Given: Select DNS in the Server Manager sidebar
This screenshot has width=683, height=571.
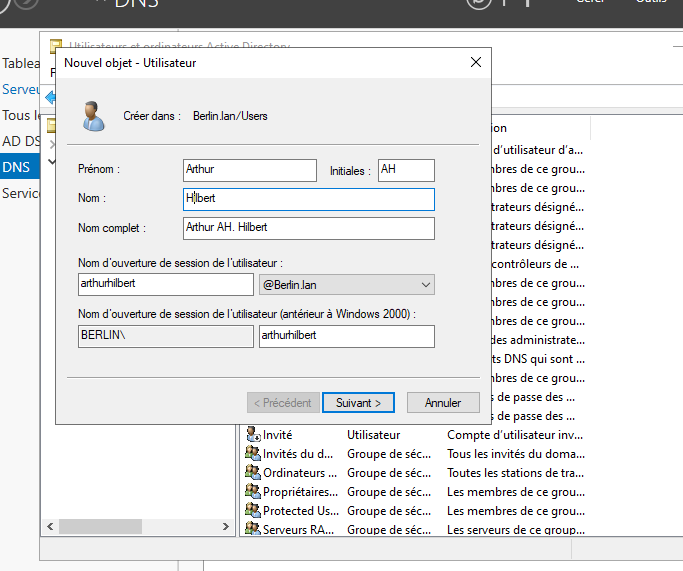Looking at the screenshot, I should tap(17, 167).
